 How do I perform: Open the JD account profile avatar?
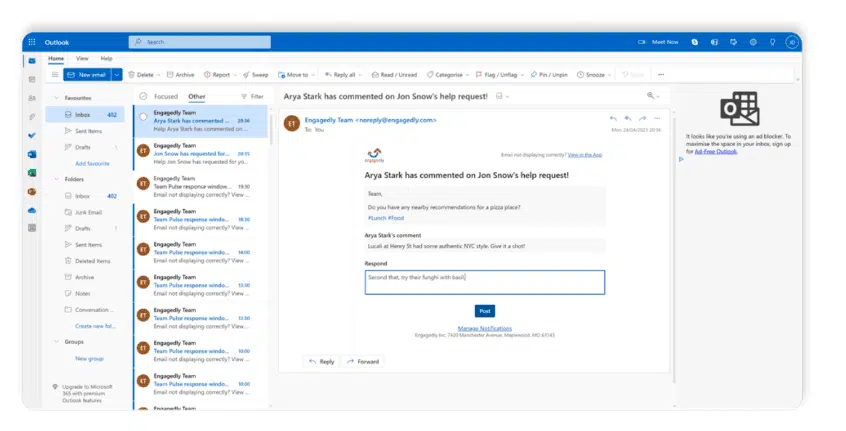(792, 42)
